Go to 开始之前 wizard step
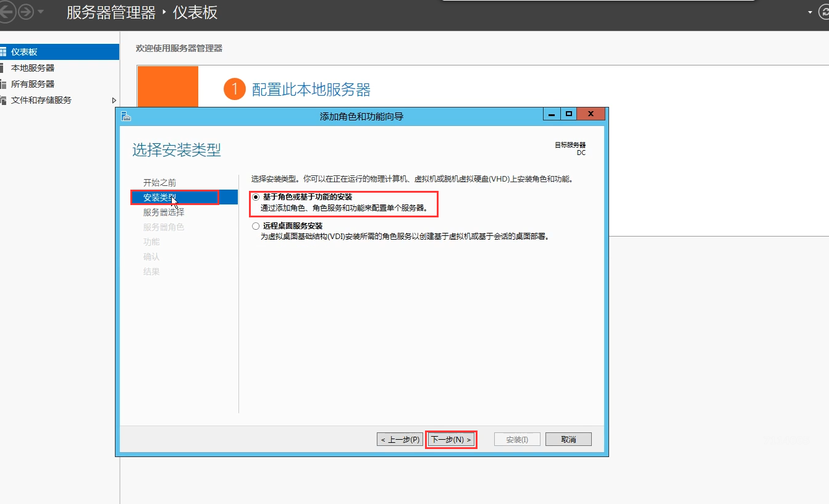 [x=159, y=183]
